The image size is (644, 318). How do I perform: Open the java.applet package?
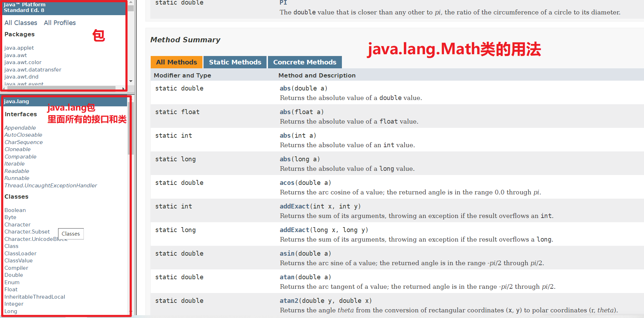[19, 48]
